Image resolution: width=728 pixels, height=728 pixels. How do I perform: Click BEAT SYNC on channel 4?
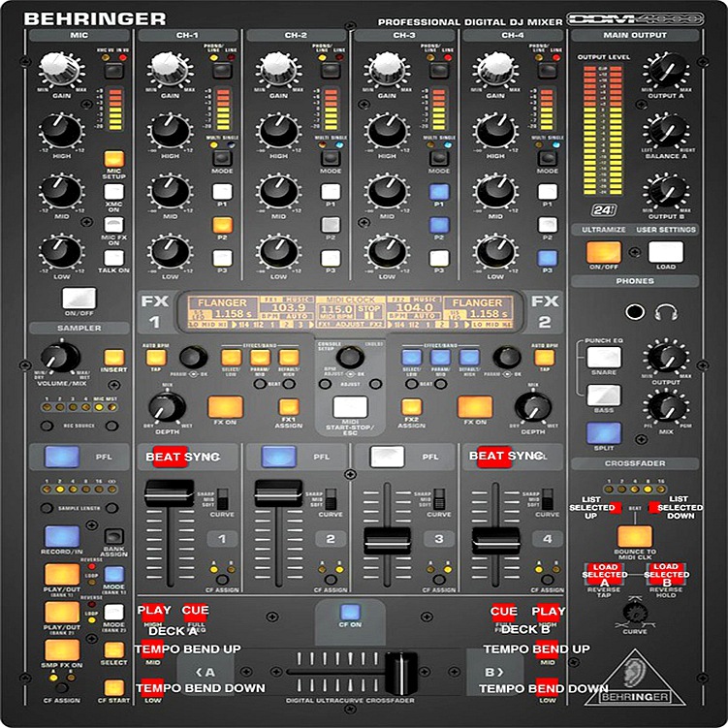tap(494, 457)
